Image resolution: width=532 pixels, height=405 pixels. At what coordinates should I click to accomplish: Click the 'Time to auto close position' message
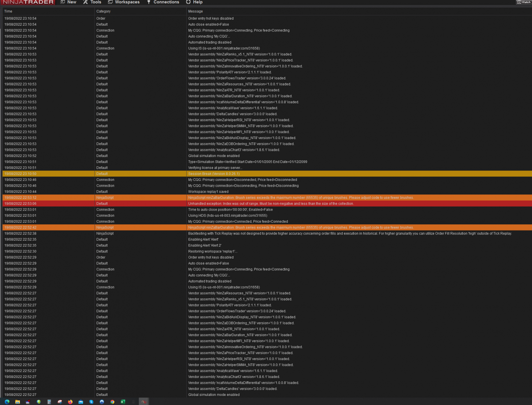(231, 210)
